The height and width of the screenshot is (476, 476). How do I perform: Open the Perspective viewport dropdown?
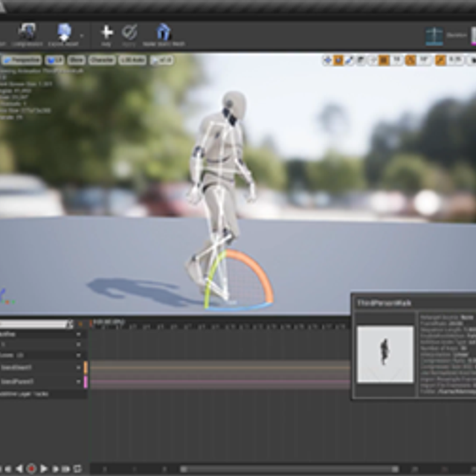tap(22, 60)
